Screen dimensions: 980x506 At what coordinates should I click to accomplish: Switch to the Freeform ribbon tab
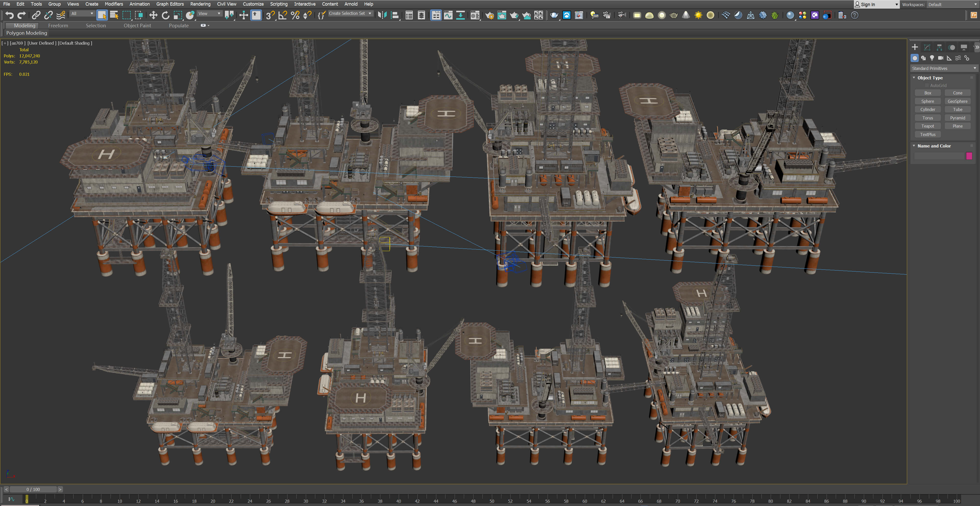tap(58, 26)
